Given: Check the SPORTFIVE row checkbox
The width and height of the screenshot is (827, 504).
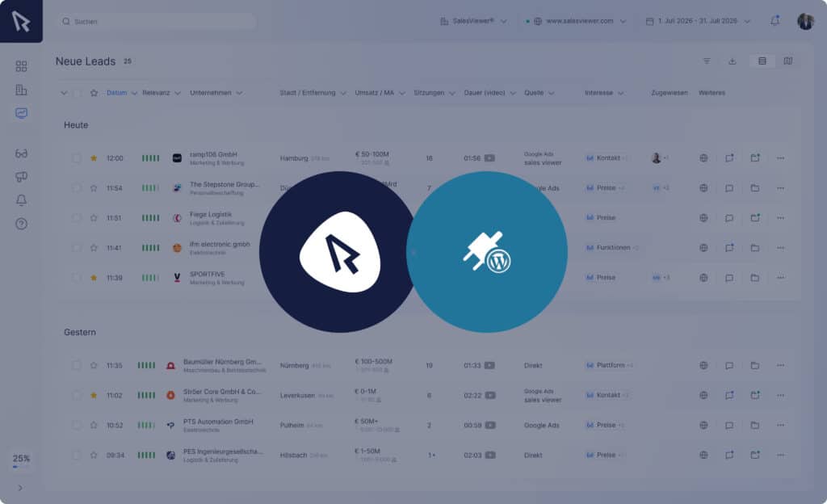Looking at the screenshot, I should (x=77, y=278).
